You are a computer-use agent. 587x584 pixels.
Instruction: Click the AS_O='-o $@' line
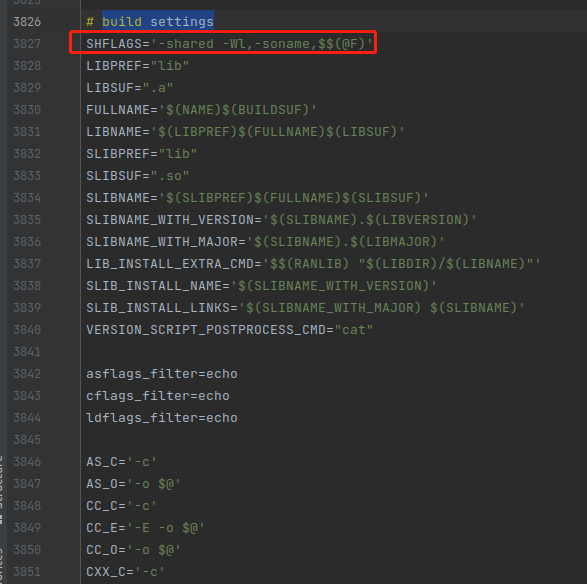tap(133, 484)
